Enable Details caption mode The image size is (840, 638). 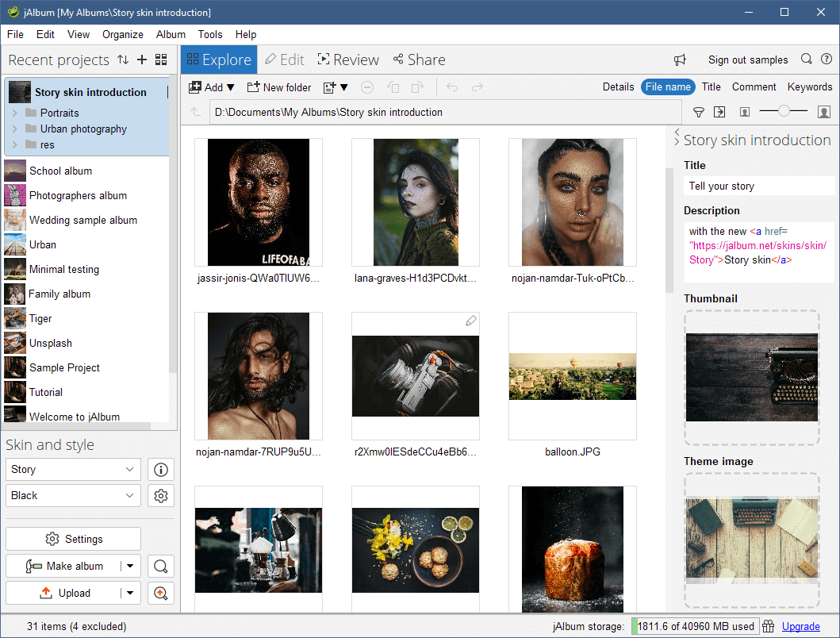[618, 86]
